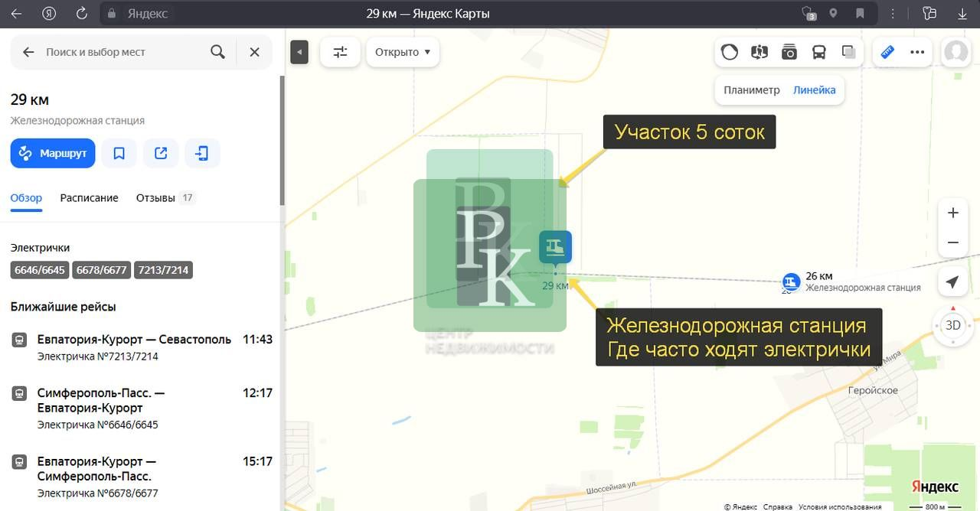980x511 pixels.
Task: Click the location pin icon in address bar
Action: click(x=833, y=13)
